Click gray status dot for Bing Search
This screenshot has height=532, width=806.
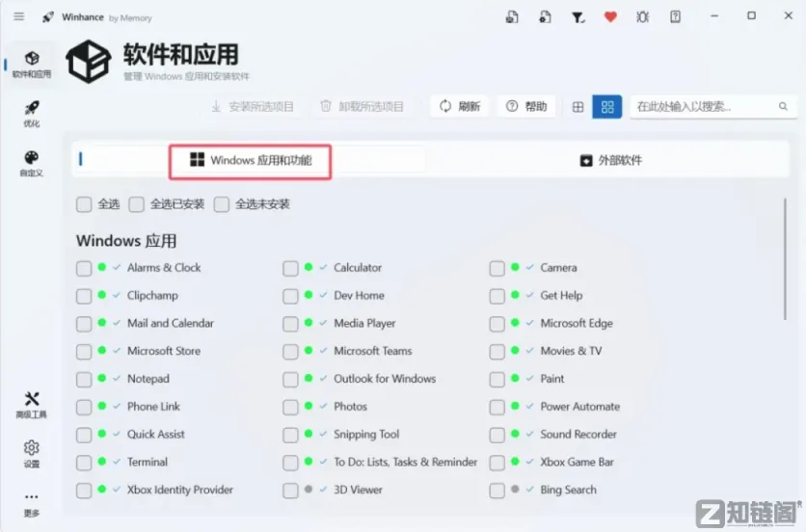tap(515, 489)
